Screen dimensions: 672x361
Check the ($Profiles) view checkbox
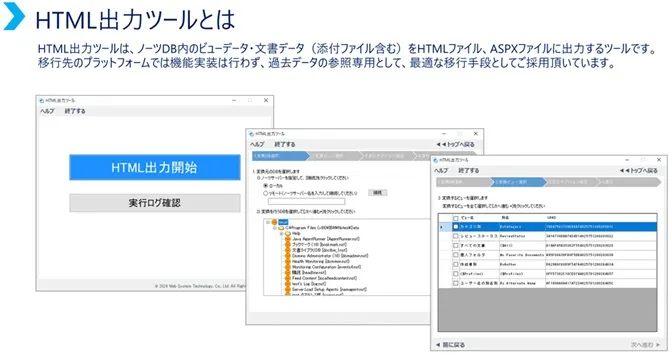click(x=456, y=274)
